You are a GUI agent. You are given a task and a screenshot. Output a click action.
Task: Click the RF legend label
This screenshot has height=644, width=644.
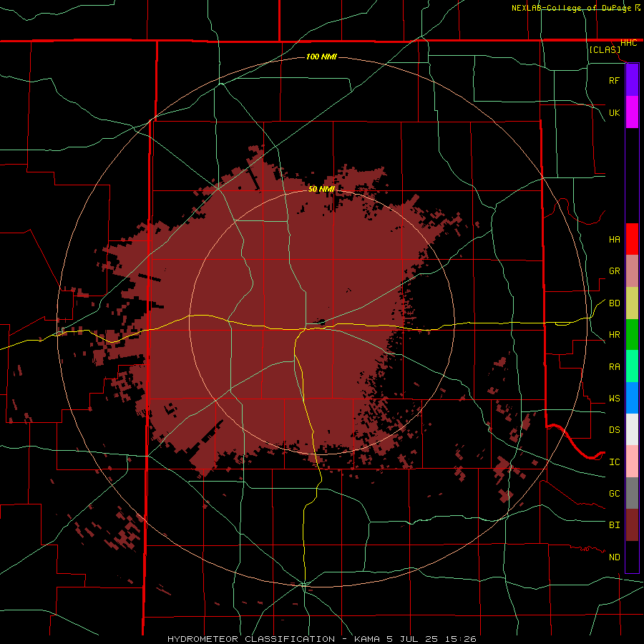pyautogui.click(x=614, y=81)
